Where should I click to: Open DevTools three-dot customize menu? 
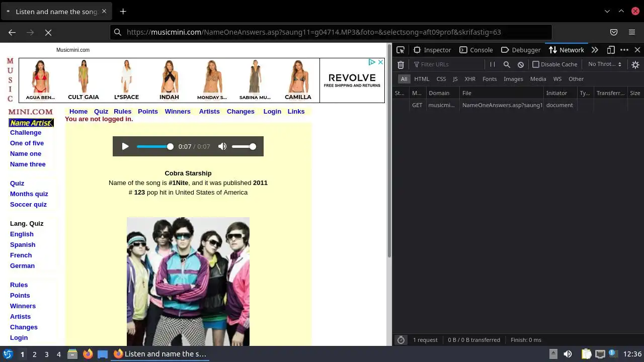(x=624, y=50)
